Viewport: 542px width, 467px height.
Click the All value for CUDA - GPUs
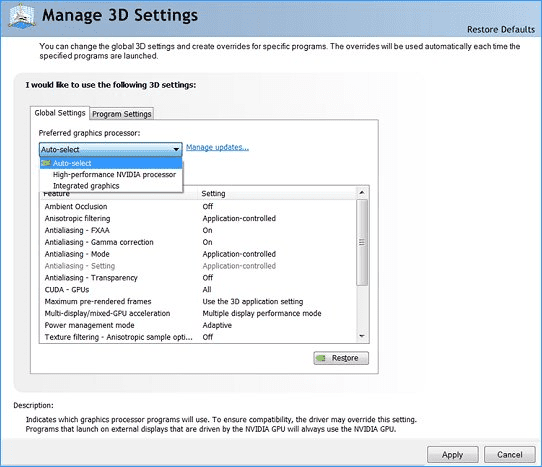(x=207, y=290)
